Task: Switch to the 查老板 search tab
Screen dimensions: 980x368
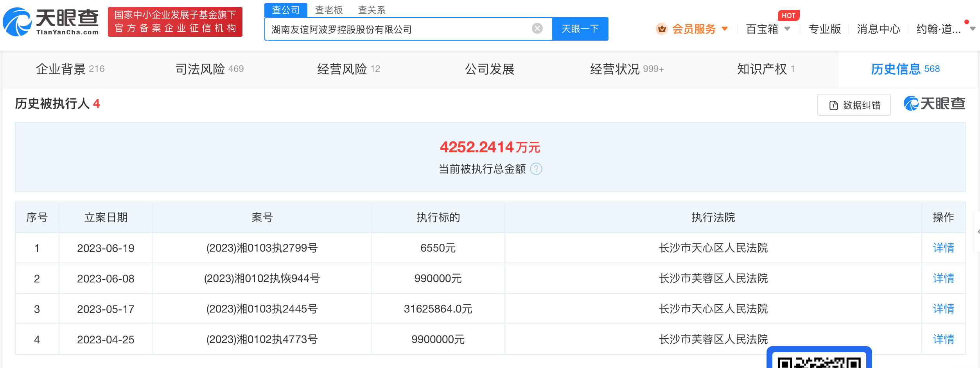Action: 328,10
